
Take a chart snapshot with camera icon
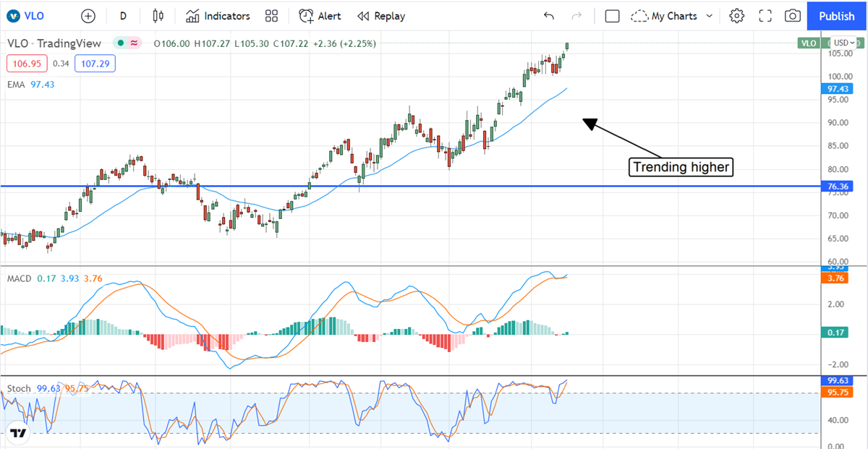point(793,16)
